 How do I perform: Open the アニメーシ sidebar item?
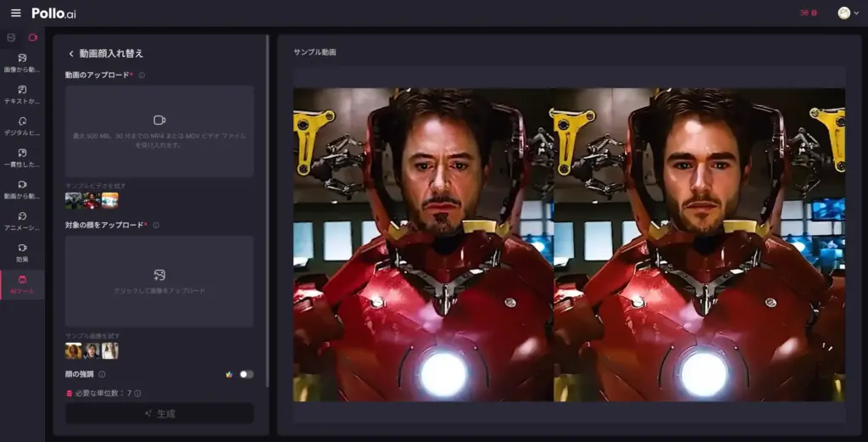[22, 221]
